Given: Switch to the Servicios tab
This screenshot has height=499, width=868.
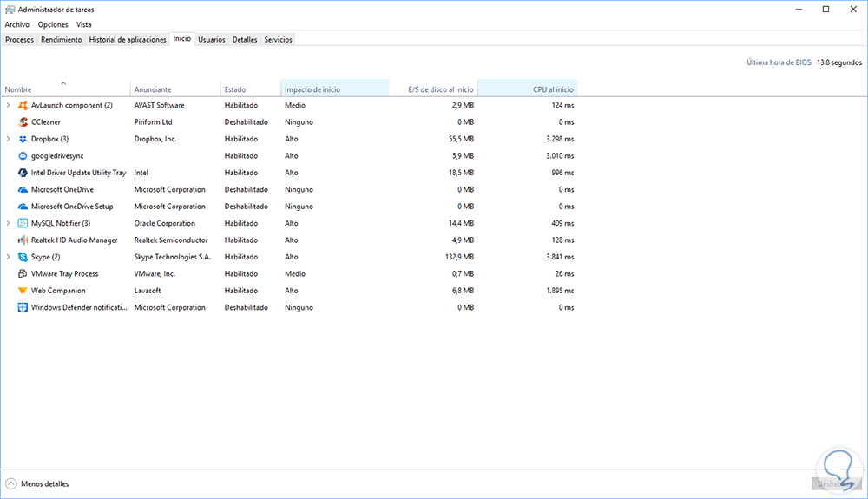Looking at the screenshot, I should (x=278, y=39).
